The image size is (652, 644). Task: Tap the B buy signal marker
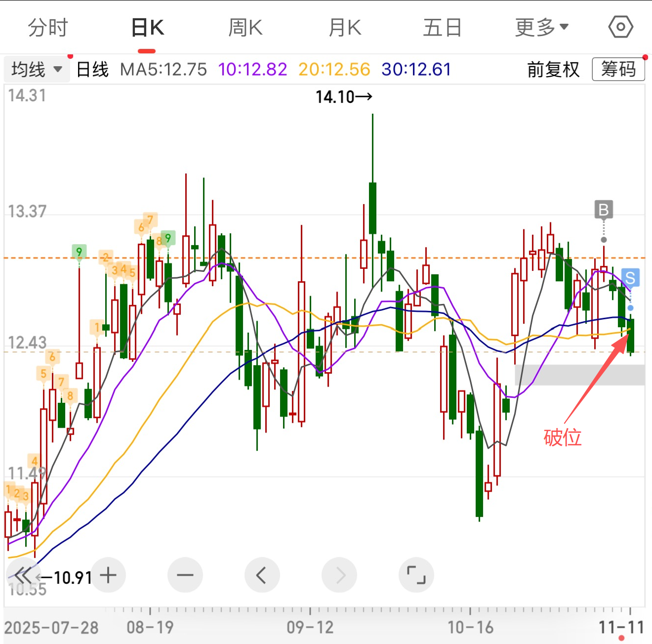click(x=603, y=210)
